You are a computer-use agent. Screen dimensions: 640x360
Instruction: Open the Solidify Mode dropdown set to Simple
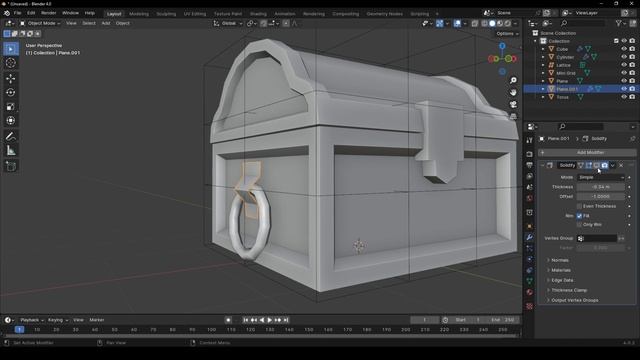[x=600, y=177]
